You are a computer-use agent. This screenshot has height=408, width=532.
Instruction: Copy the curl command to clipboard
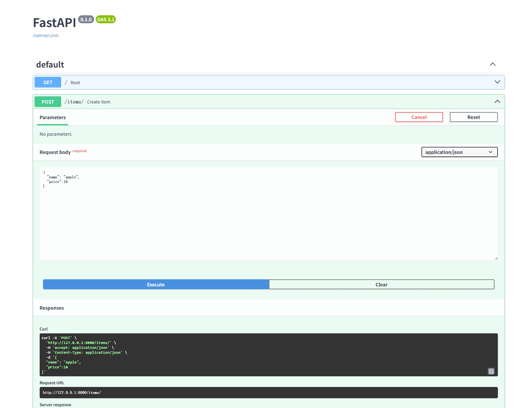491,371
